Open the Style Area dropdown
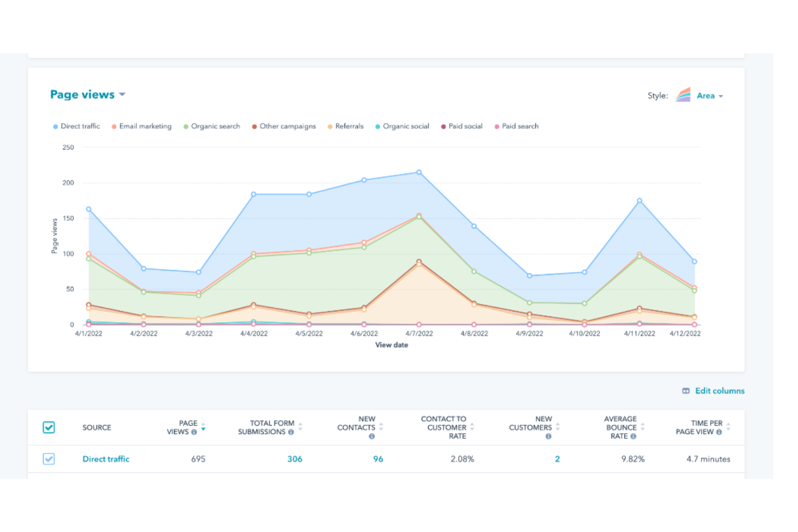 [x=710, y=95]
